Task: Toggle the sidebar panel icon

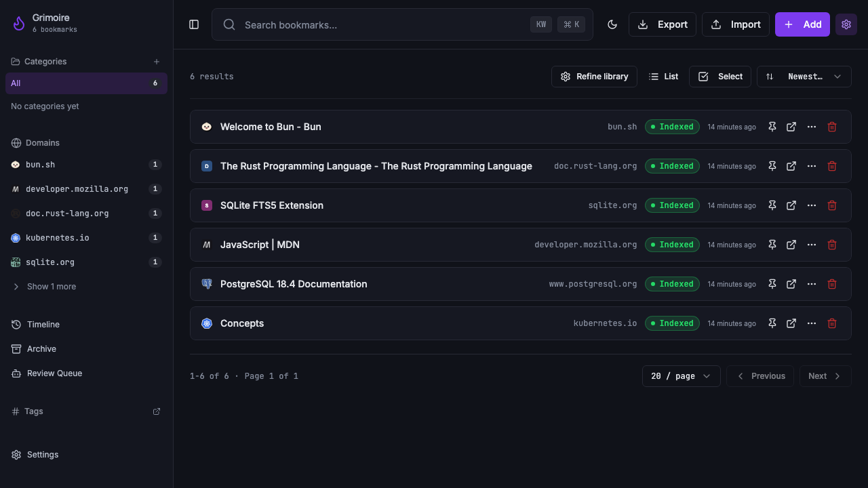Action: [194, 24]
